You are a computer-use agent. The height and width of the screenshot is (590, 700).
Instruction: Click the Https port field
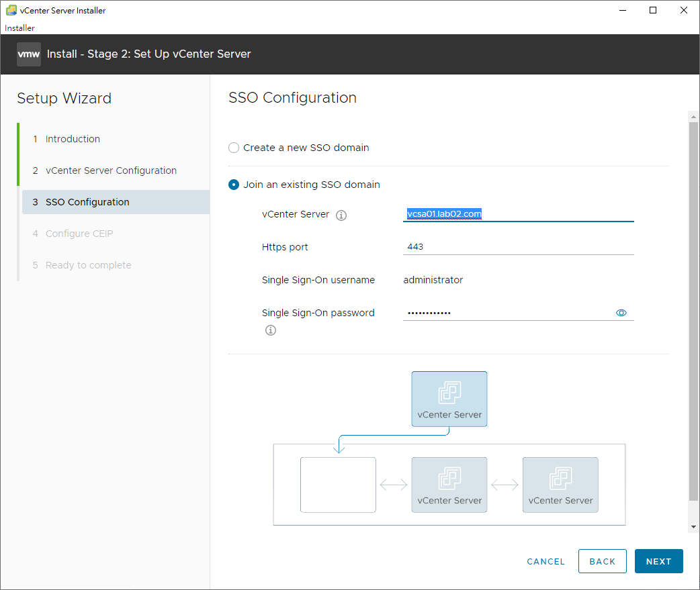click(519, 247)
